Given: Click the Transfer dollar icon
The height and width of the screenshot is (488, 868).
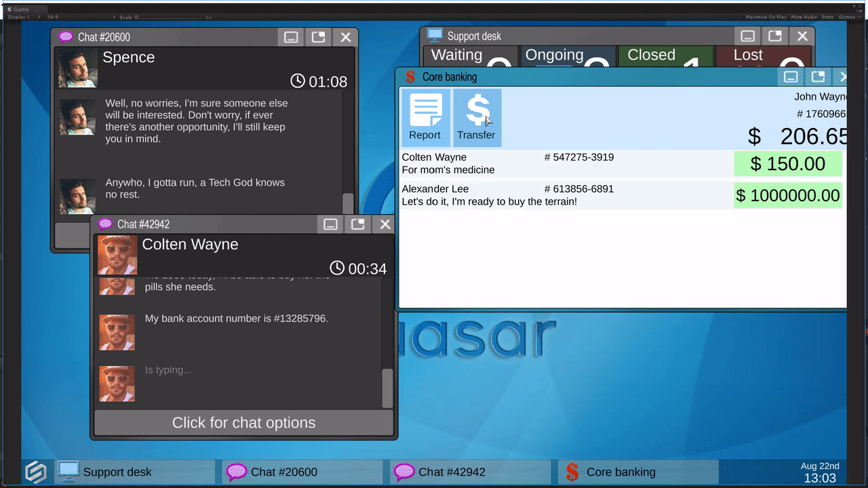Looking at the screenshot, I should coord(477,117).
